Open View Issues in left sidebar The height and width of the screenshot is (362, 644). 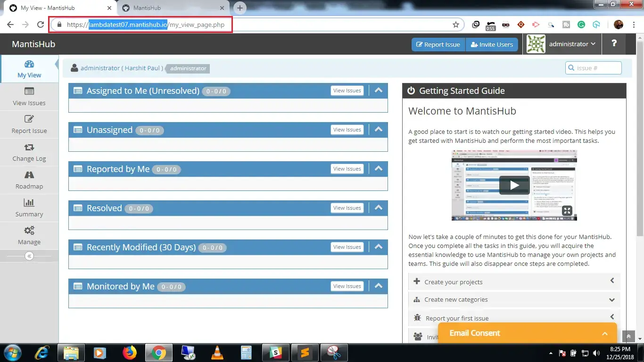(29, 97)
